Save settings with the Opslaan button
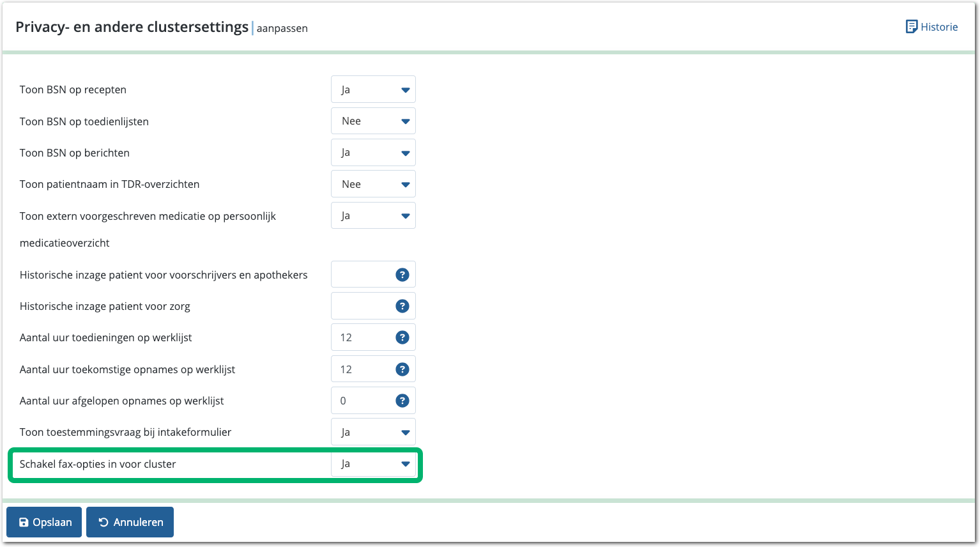The width and height of the screenshot is (980, 547). pyautogui.click(x=44, y=522)
